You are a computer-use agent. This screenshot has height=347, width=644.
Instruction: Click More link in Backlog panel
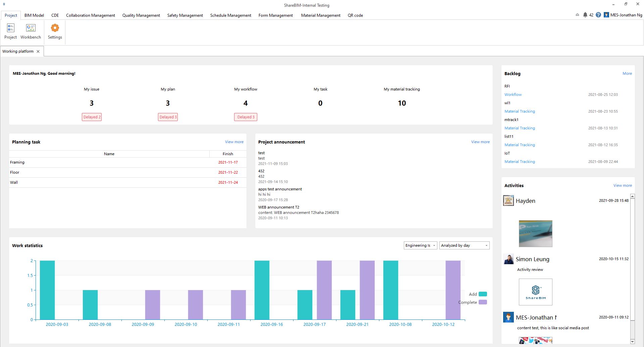627,73
